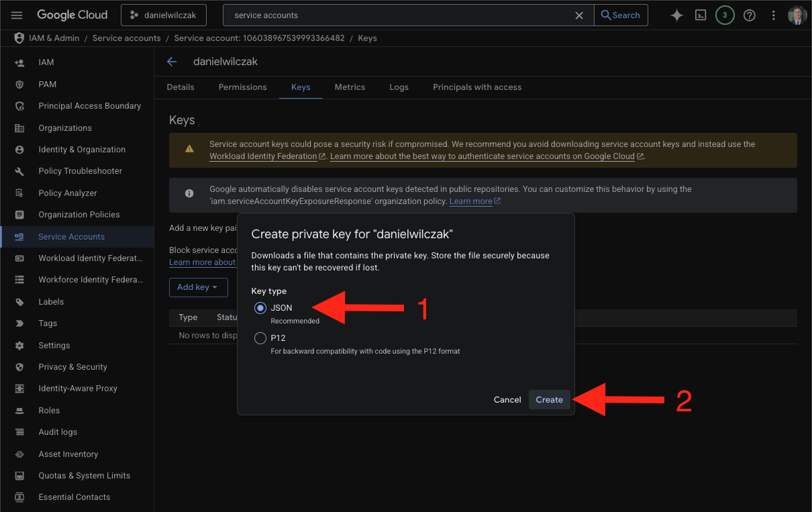Click Create to generate private key
812x512 pixels.
click(549, 399)
